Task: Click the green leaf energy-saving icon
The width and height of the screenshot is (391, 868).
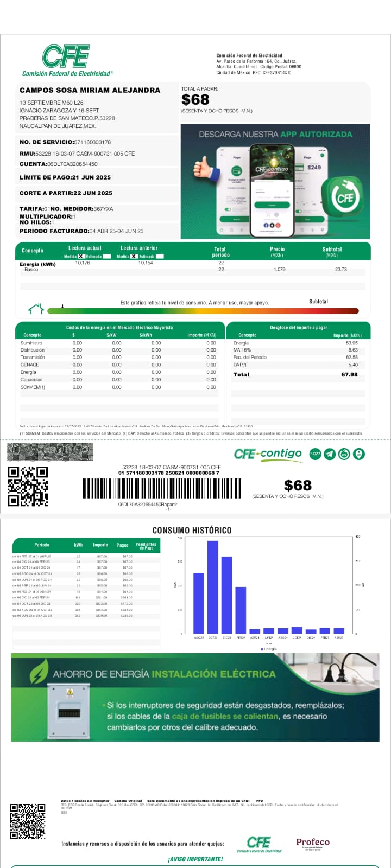Action: (39, 673)
